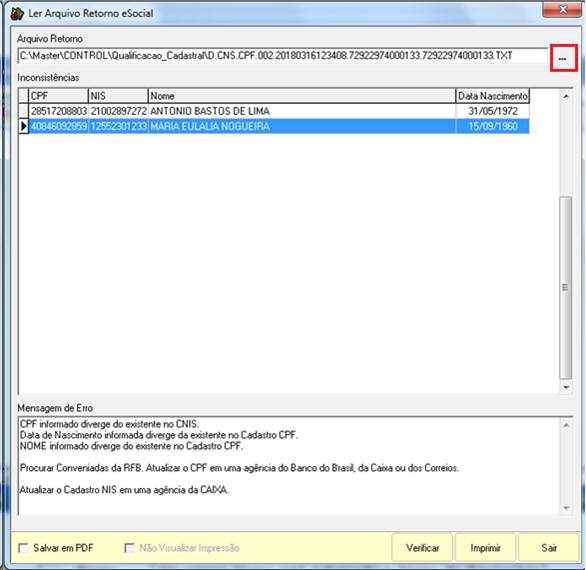Viewport: 586px width, 570px height.
Task: Click the Nome column header
Action: (x=302, y=96)
